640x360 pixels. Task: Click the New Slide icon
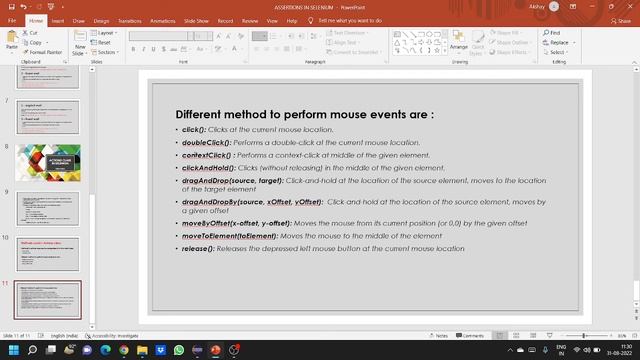[x=80, y=36]
